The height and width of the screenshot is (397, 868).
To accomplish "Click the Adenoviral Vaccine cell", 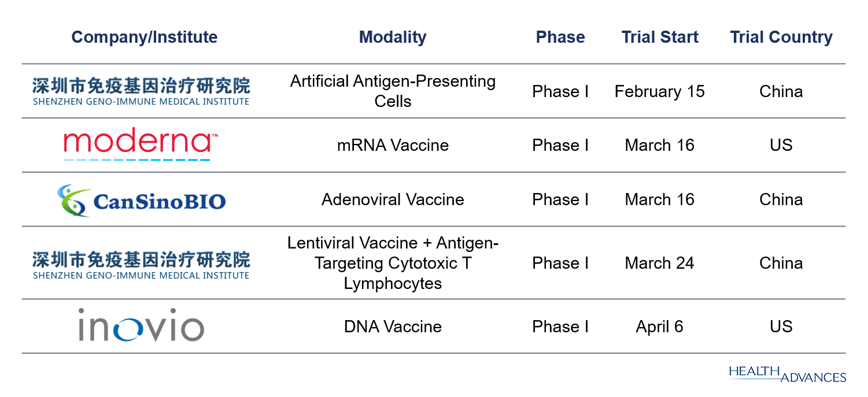I will pyautogui.click(x=393, y=199).
